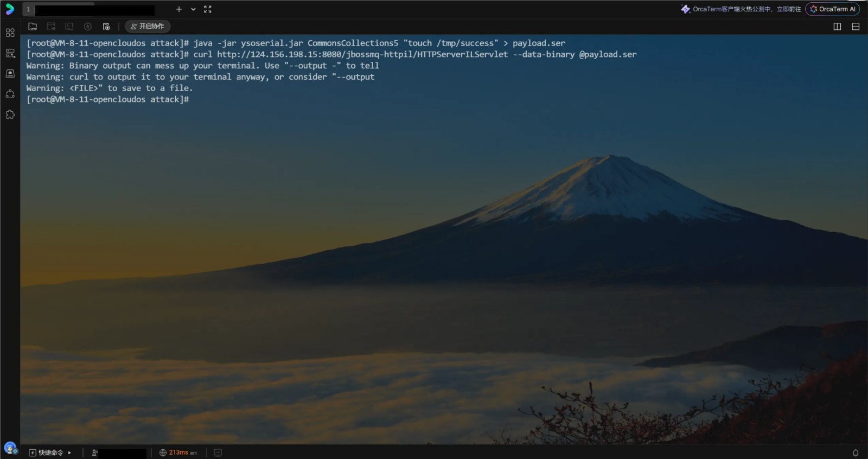
Task: Open the machine monitor sidebar icon
Action: [x=10, y=73]
